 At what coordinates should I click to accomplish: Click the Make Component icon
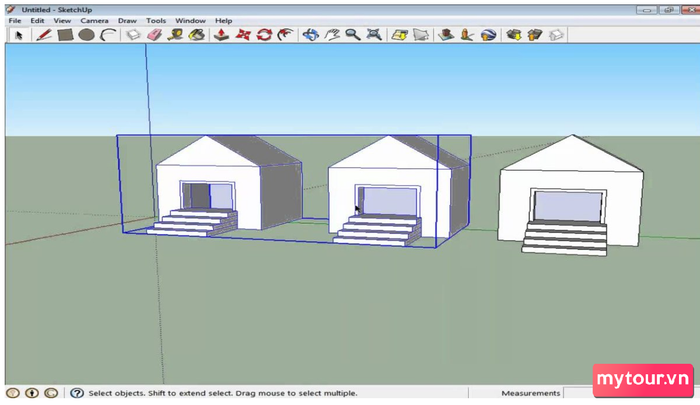[133, 35]
